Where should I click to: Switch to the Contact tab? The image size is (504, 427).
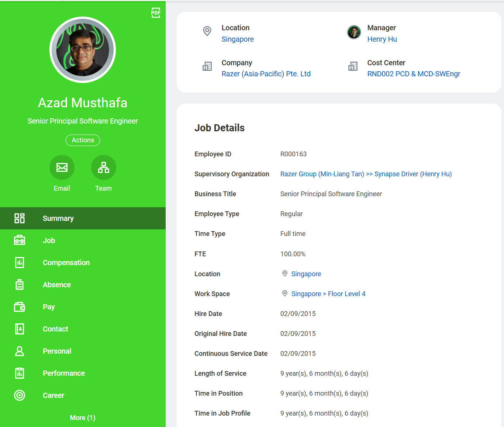tap(83, 329)
